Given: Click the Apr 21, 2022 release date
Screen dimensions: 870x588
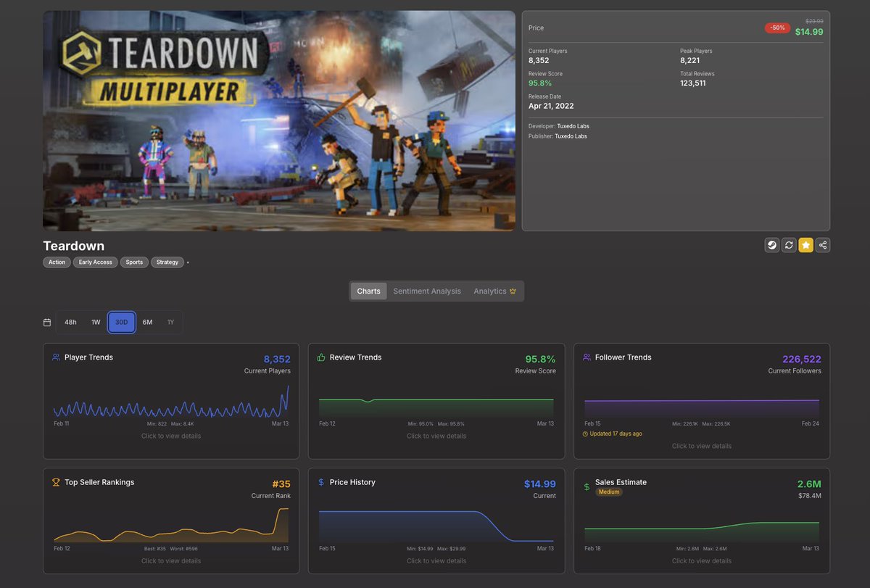Looking at the screenshot, I should (x=551, y=106).
